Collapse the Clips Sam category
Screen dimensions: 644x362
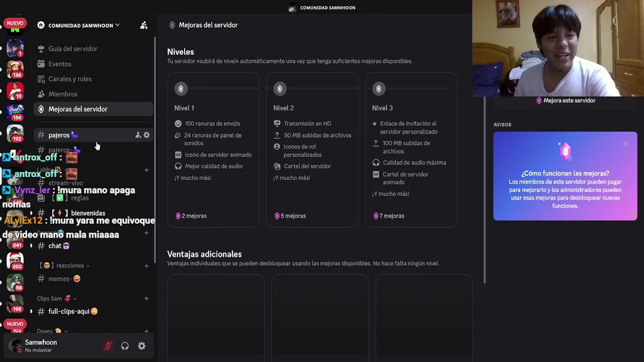tap(57, 298)
